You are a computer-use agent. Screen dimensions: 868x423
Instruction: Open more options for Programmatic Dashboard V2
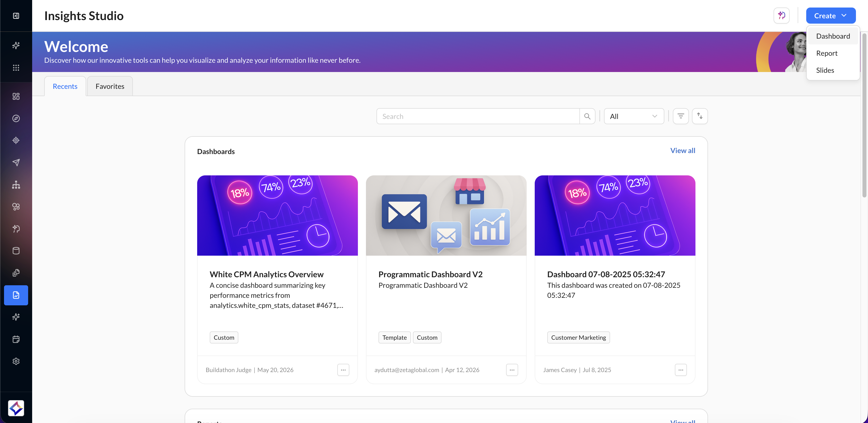coord(512,370)
